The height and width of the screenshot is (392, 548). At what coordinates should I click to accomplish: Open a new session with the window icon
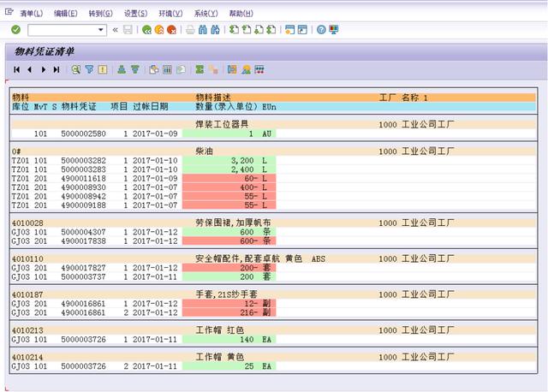(289, 30)
